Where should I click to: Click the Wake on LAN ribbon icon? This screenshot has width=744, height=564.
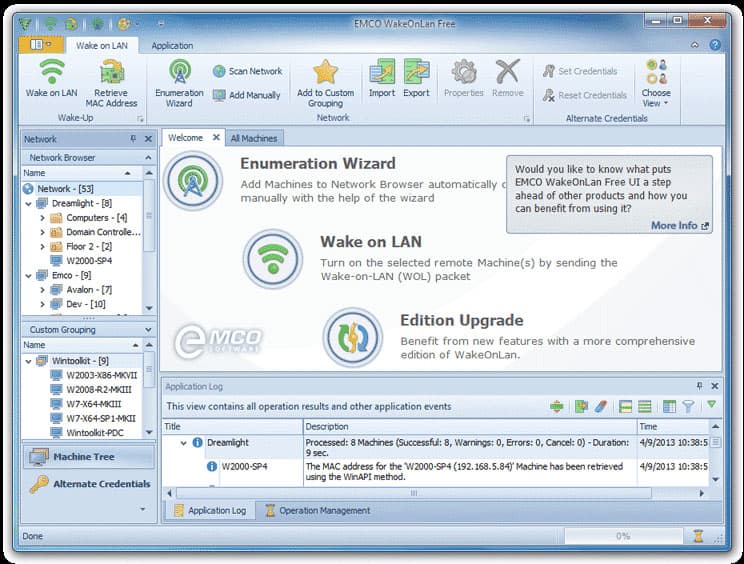51,78
